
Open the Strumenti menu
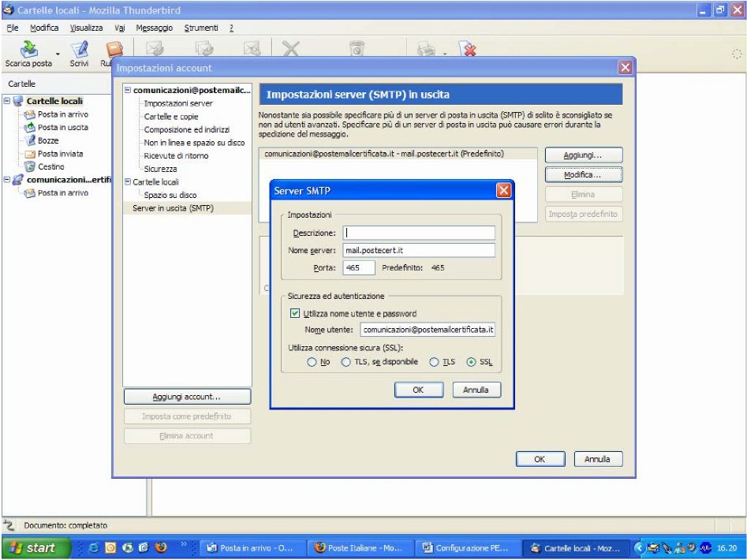pos(201,28)
